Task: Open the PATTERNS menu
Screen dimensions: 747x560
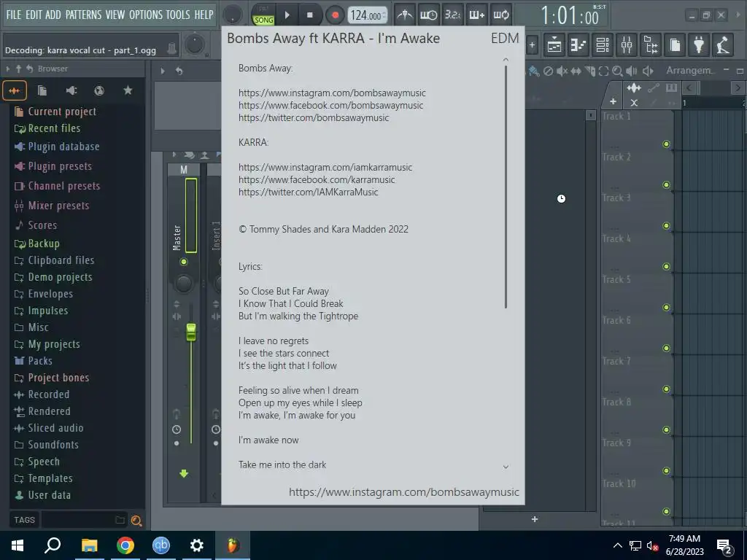Action: click(x=83, y=15)
